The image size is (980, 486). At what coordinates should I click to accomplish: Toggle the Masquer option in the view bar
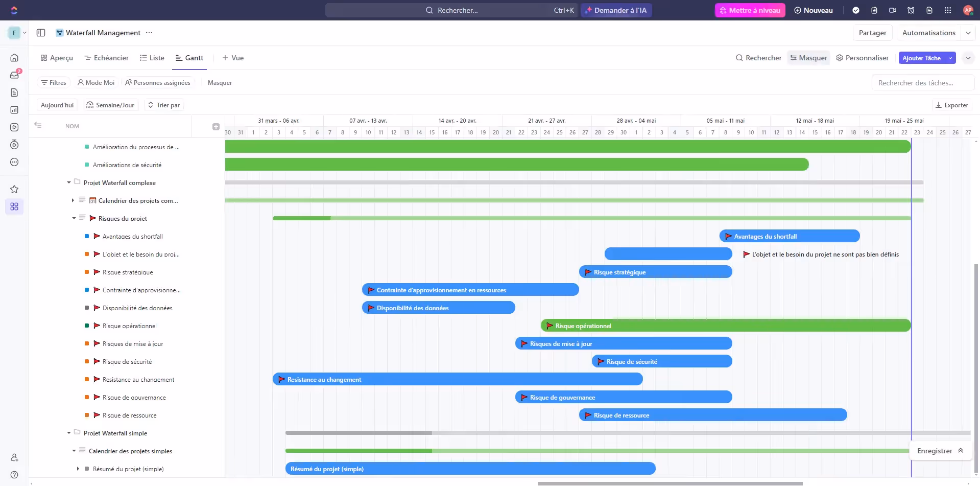[809, 58]
